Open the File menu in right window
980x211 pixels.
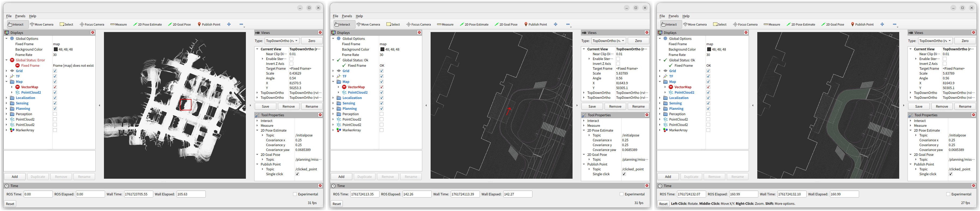tap(662, 16)
